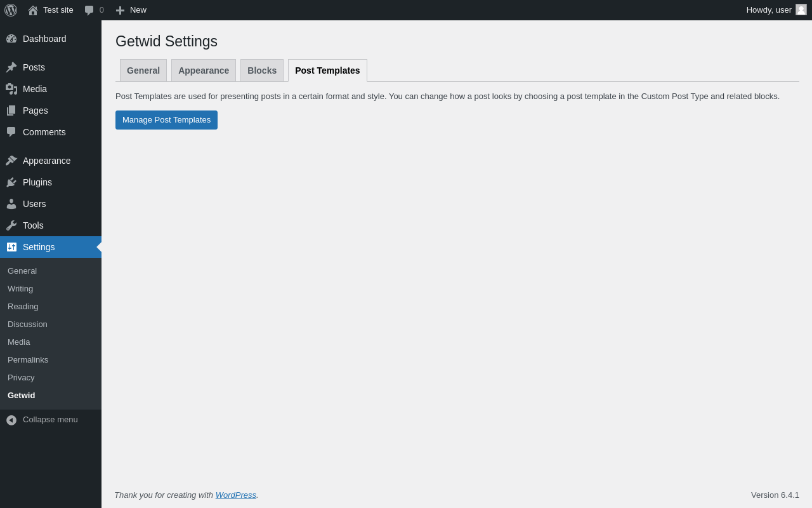Click the Posts pushpin icon
The width and height of the screenshot is (812, 508).
[11, 67]
